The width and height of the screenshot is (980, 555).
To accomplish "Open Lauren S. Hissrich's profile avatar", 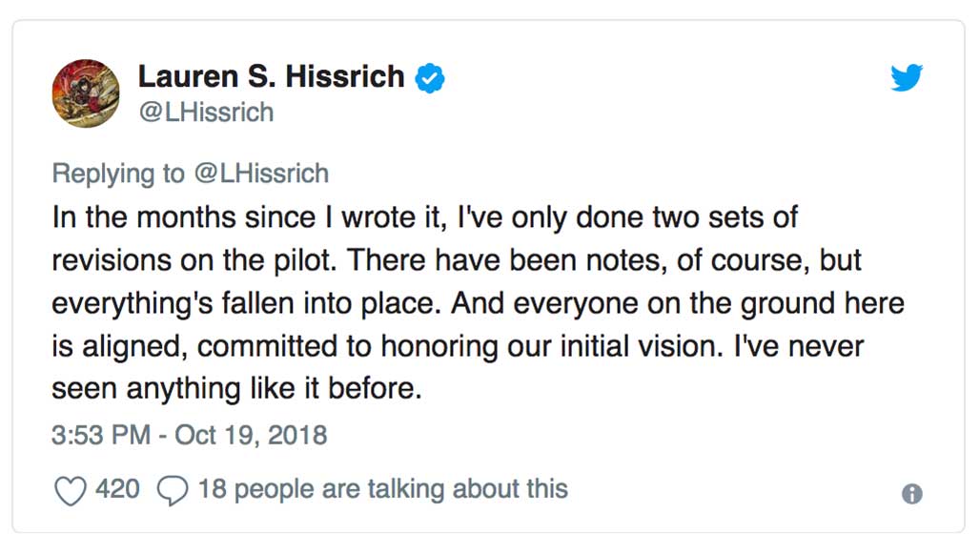I will click(x=86, y=93).
